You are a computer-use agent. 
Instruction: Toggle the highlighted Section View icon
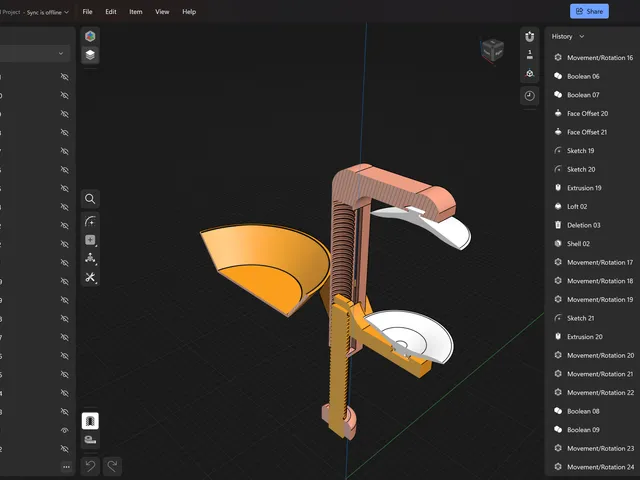click(x=90, y=421)
